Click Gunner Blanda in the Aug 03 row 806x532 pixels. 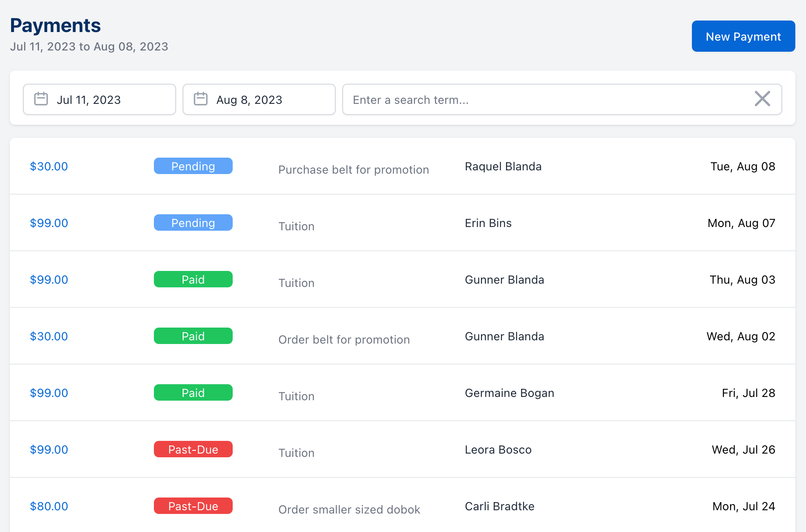tap(504, 280)
